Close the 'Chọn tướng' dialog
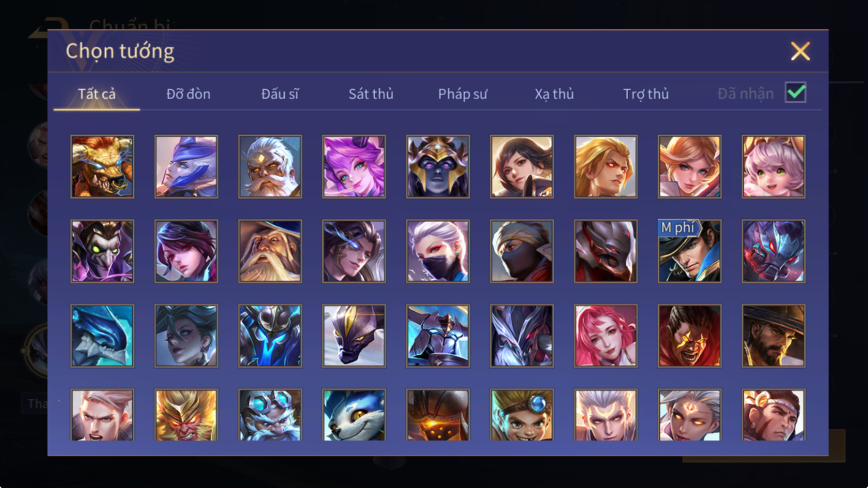This screenshot has height=488, width=868. [800, 51]
